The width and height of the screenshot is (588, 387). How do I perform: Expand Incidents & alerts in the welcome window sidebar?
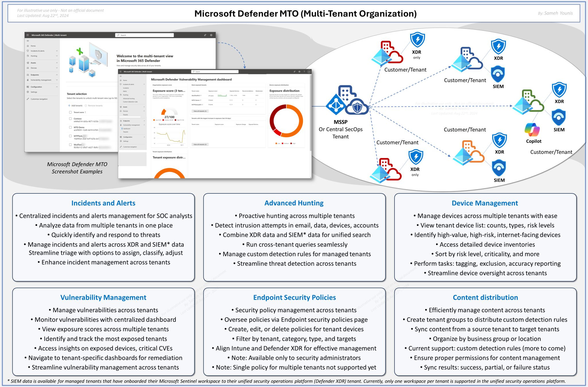click(x=57, y=51)
